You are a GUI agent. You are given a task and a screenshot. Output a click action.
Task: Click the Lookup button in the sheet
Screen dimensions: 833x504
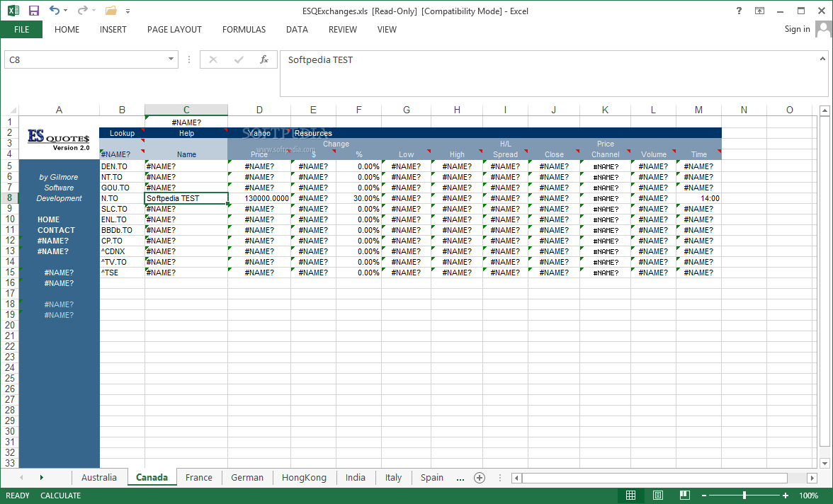pyautogui.click(x=122, y=133)
